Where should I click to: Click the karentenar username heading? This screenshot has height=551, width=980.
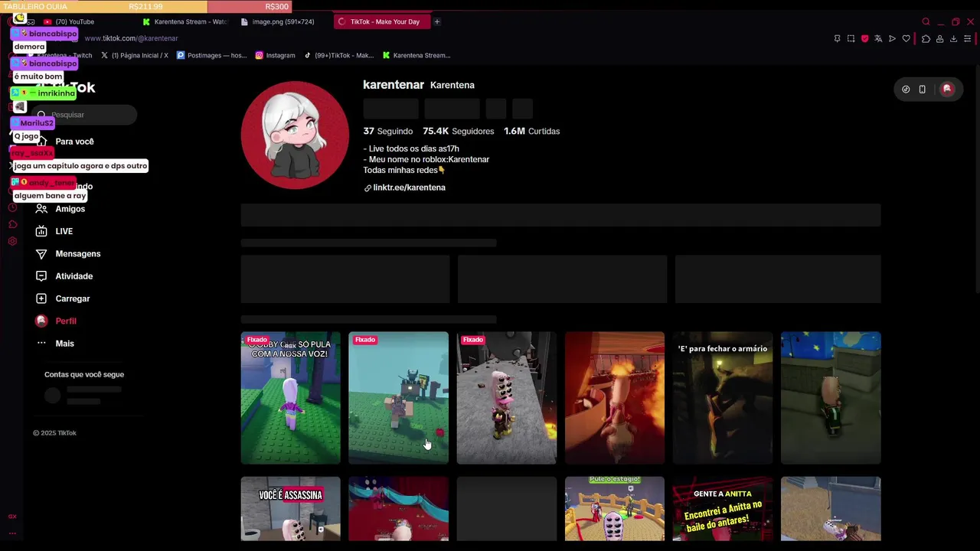[394, 84]
